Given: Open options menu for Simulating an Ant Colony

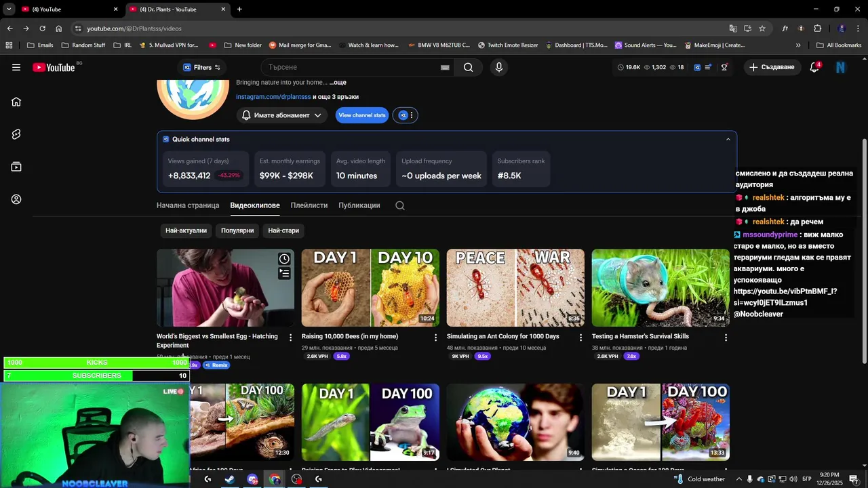Looking at the screenshot, I should [580, 337].
